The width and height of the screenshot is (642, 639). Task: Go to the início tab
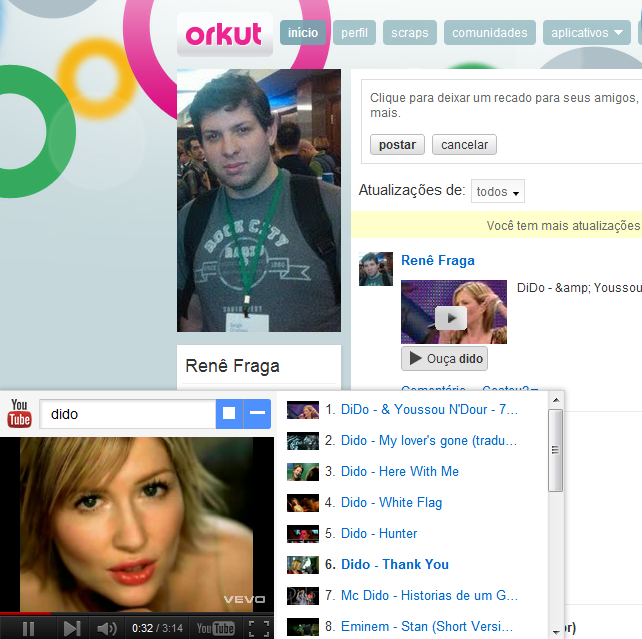pyautogui.click(x=303, y=32)
